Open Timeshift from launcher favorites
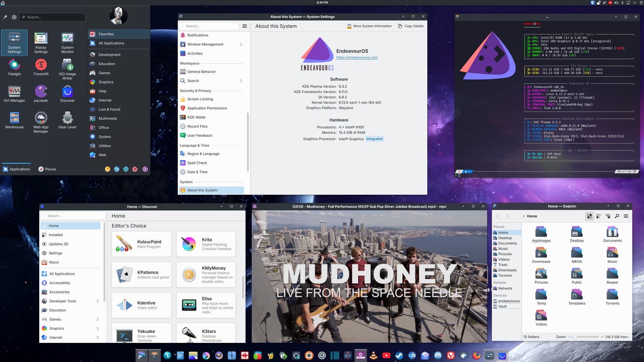The image size is (644, 362). click(41, 67)
